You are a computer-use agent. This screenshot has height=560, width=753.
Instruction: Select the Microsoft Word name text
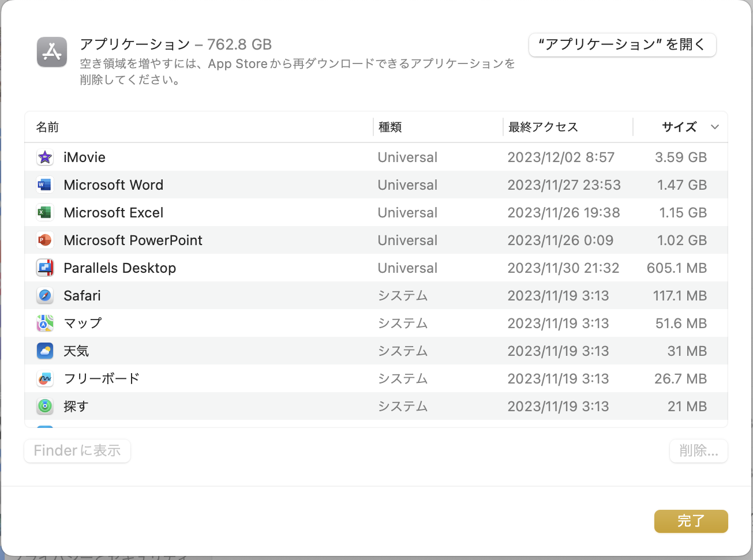click(114, 185)
